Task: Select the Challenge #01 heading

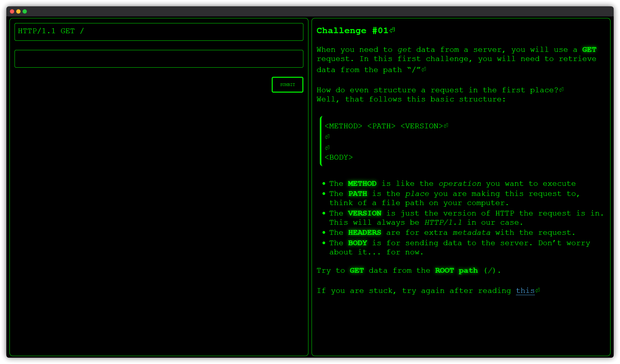Action: tap(352, 30)
